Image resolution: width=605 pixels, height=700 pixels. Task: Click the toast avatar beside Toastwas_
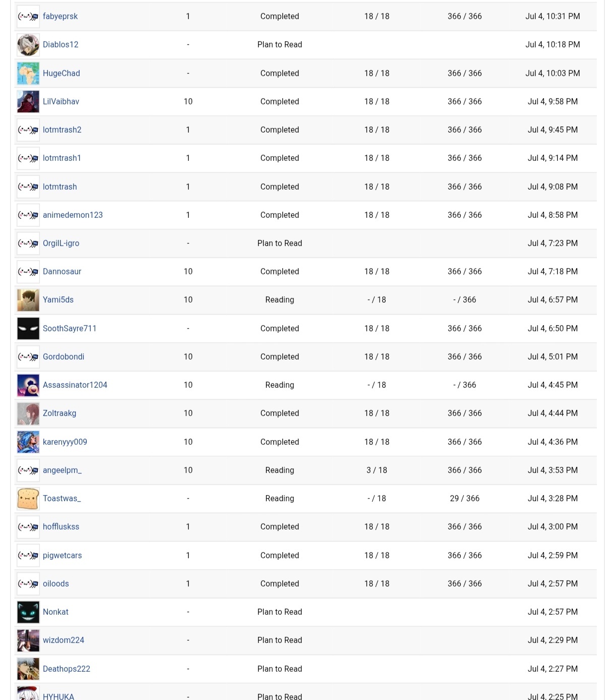(x=28, y=498)
